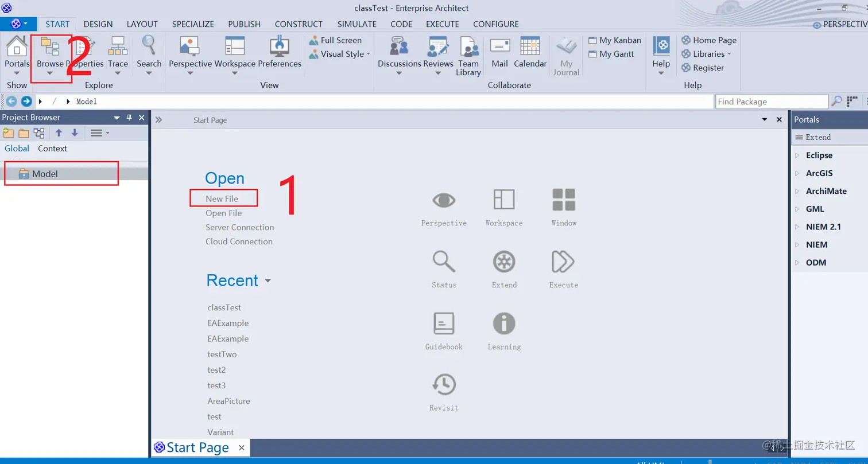The image size is (868, 464).
Task: Open the Team Library
Action: click(468, 56)
